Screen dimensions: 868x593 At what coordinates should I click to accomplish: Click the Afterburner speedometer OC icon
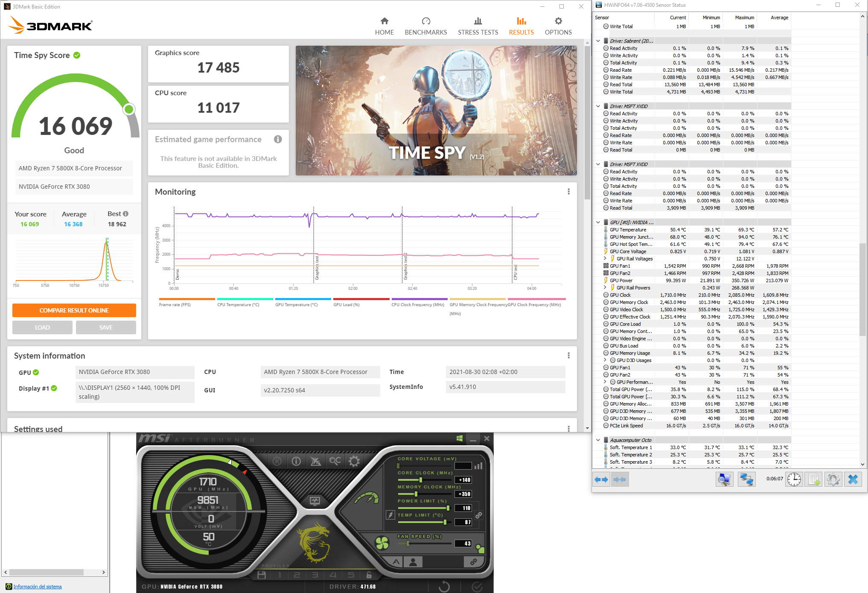(367, 499)
